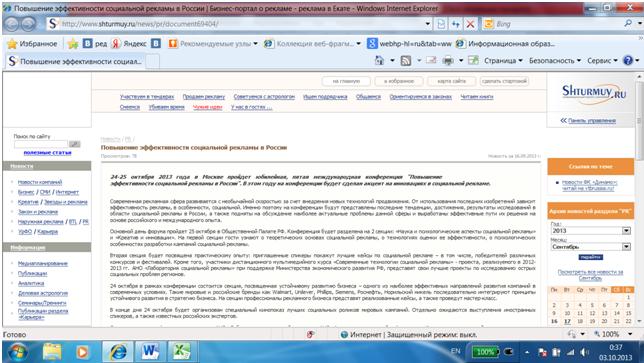Click the browser Forward arrow button
This screenshot has height=363, width=644.
coord(28,24)
